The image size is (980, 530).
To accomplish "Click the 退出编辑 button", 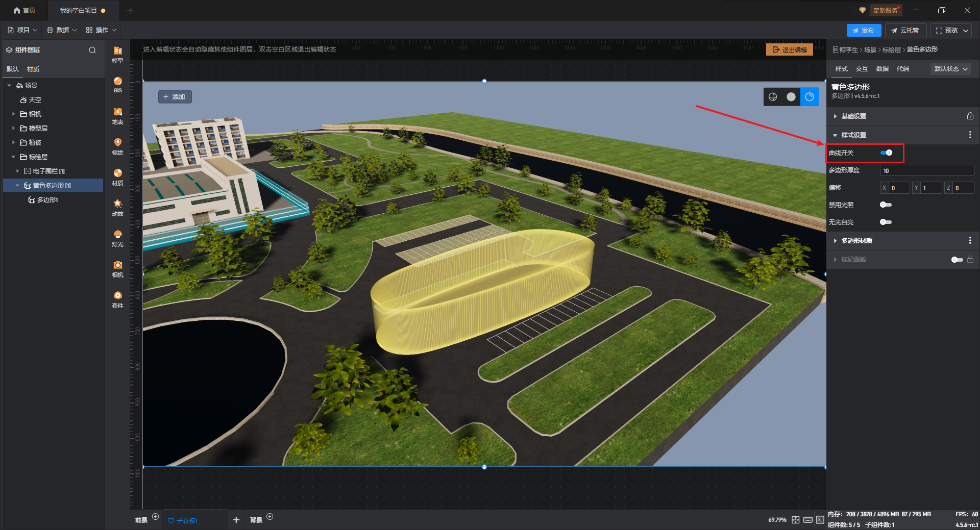I will point(789,49).
